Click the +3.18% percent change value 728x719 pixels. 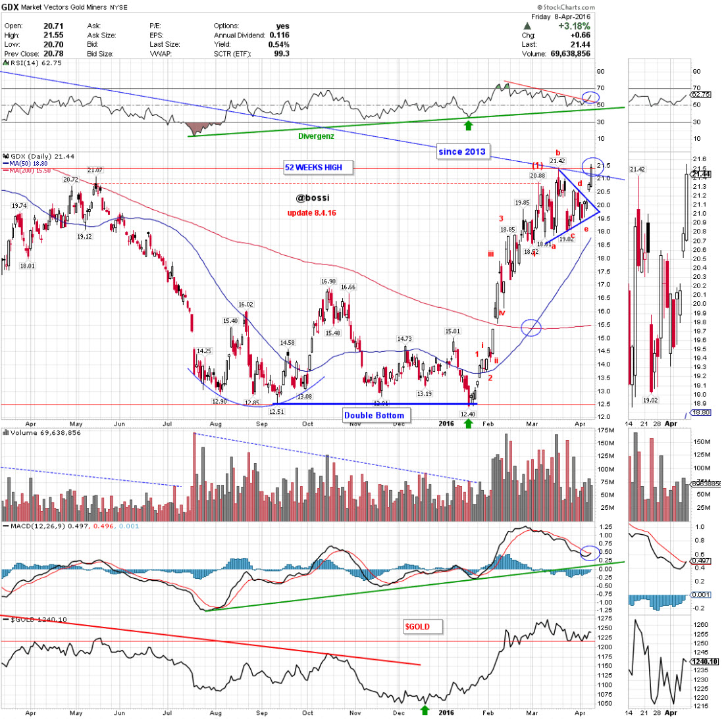coord(574,26)
